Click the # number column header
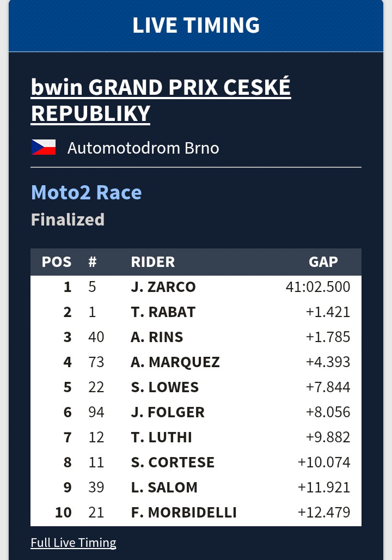The height and width of the screenshot is (560, 392). click(93, 261)
